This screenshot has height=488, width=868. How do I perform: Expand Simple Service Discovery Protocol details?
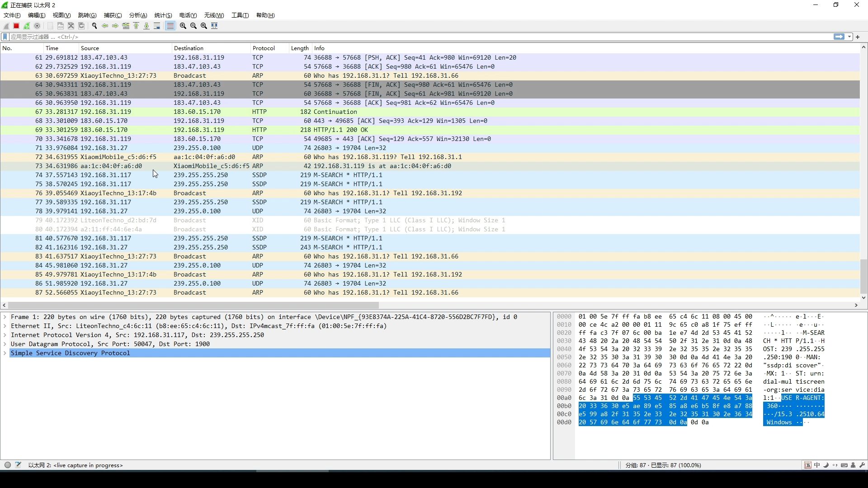[5, 353]
